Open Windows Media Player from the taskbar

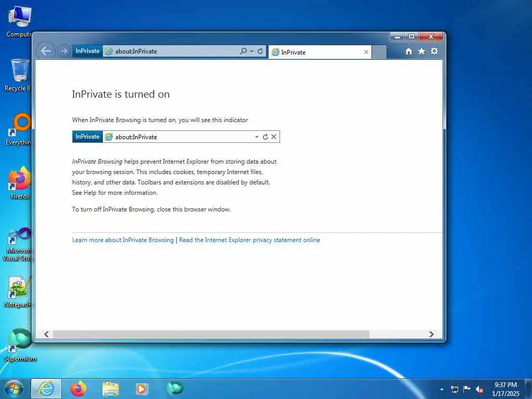tap(141, 389)
